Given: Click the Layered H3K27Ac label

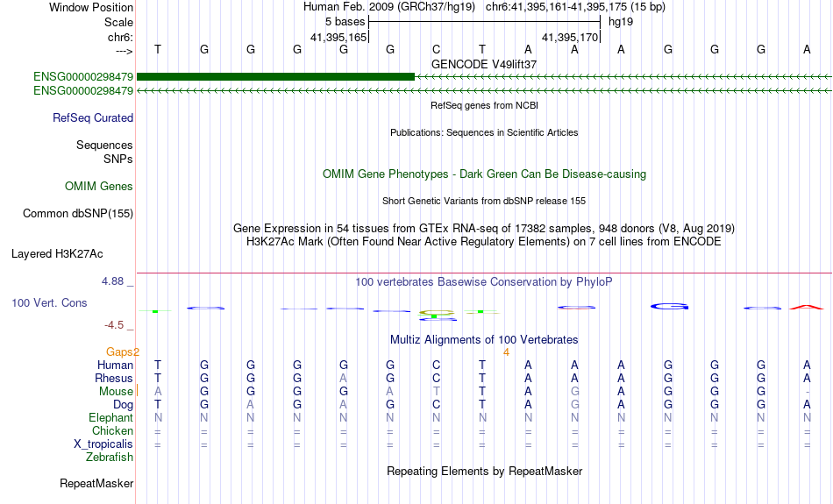Looking at the screenshot, I should click(x=57, y=254).
